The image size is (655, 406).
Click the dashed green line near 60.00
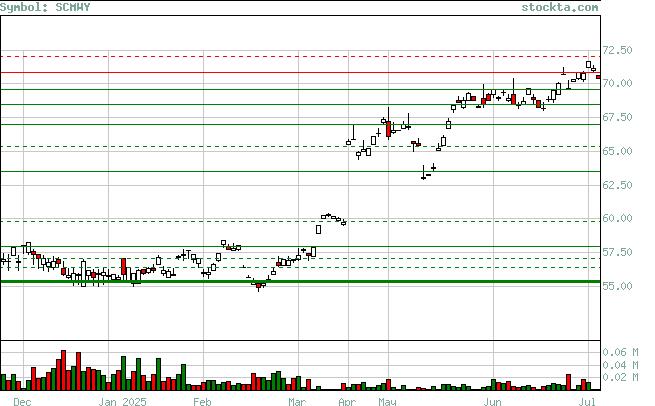(300, 221)
